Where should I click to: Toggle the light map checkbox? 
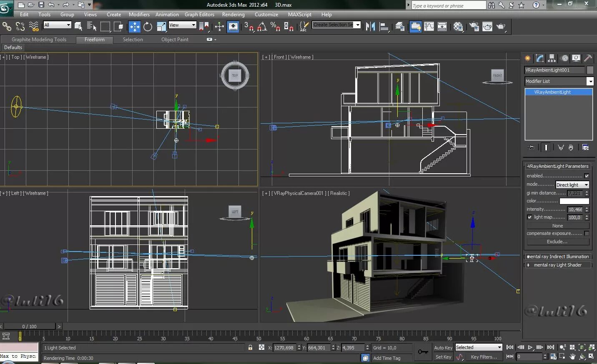pos(529,217)
